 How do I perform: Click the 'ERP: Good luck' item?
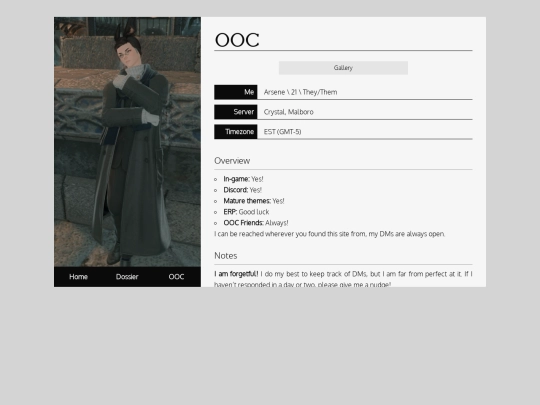(246, 212)
